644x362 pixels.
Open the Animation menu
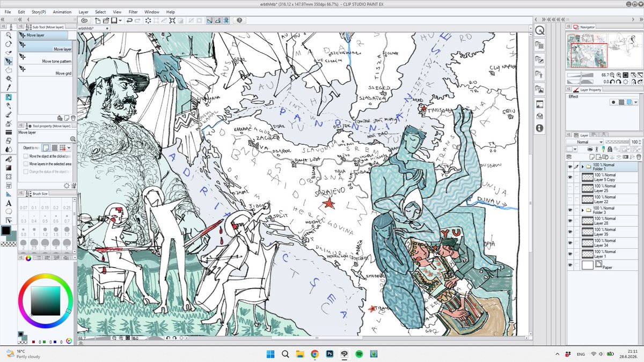click(x=62, y=12)
